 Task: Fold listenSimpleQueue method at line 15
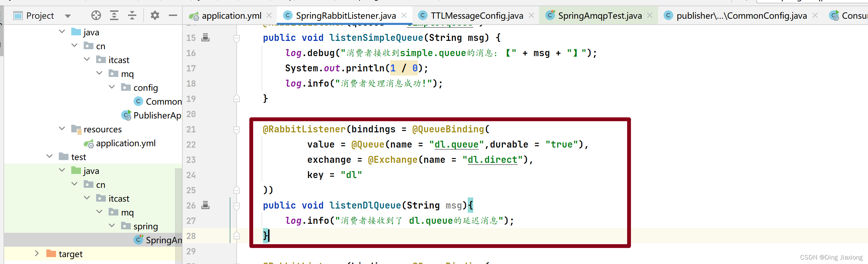tap(237, 38)
